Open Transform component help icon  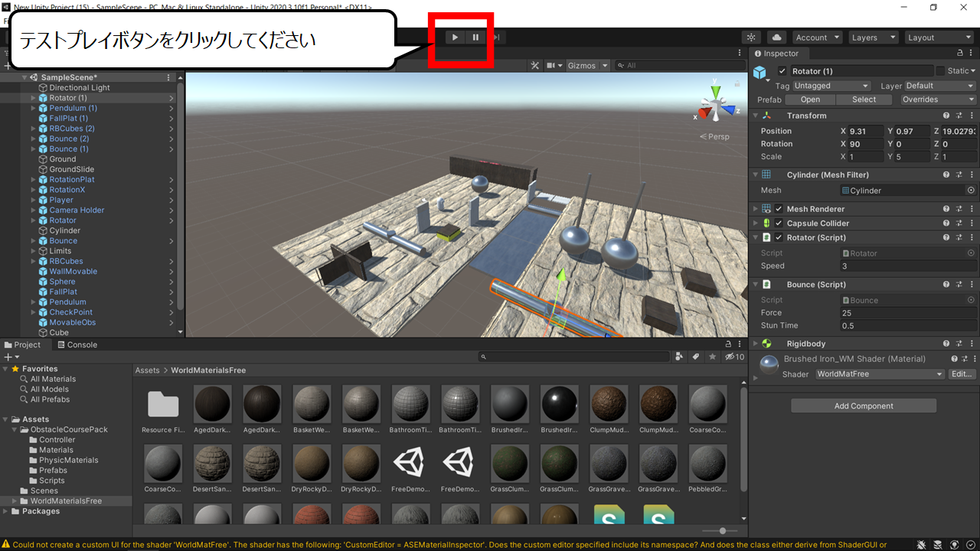pyautogui.click(x=946, y=116)
